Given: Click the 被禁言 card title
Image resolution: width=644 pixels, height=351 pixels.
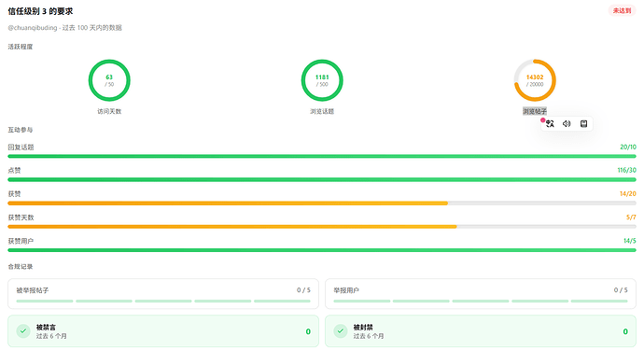Looking at the screenshot, I should [x=46, y=327].
